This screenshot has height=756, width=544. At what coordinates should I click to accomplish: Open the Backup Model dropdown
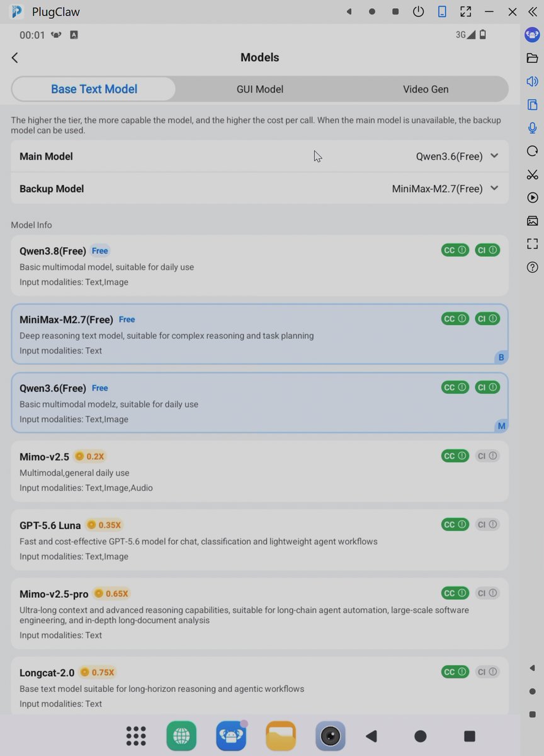click(x=259, y=188)
